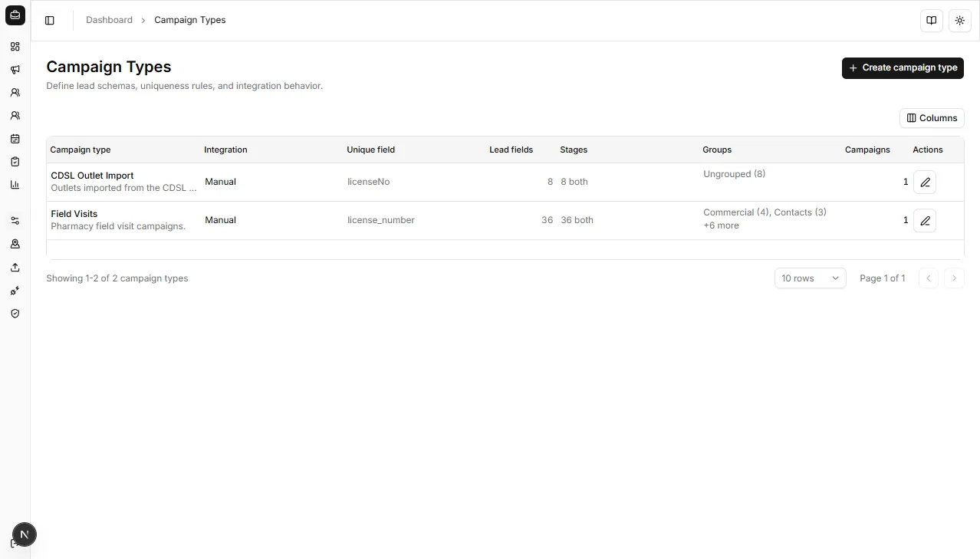This screenshot has width=980, height=559.
Task: Open the calendar icon in sidebar
Action: point(15,139)
